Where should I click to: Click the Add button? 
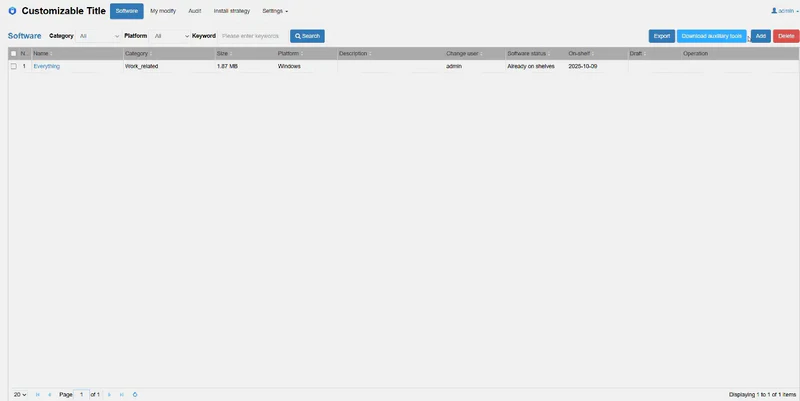[760, 36]
